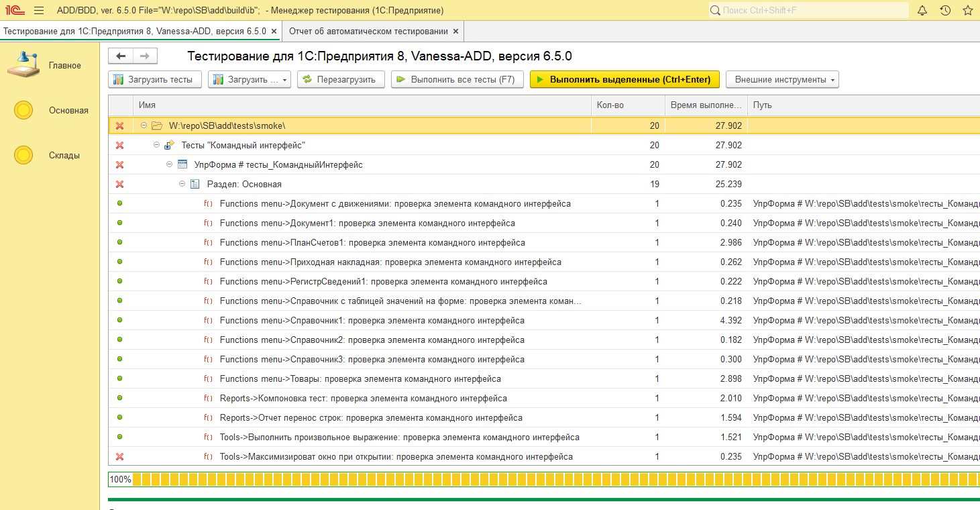
Task: Click Выполнить все тесты (F7)
Action: tap(457, 79)
